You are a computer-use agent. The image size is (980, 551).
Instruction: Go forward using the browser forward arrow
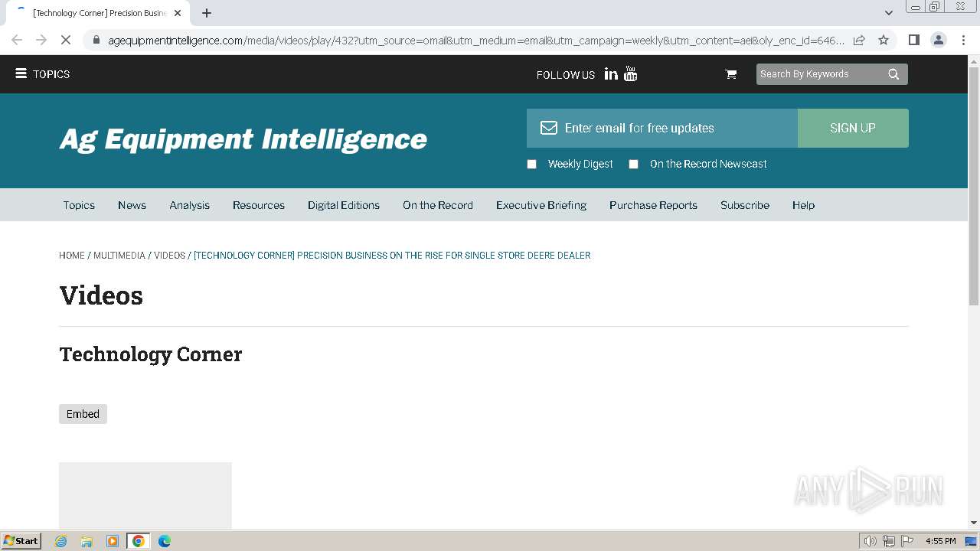[41, 40]
